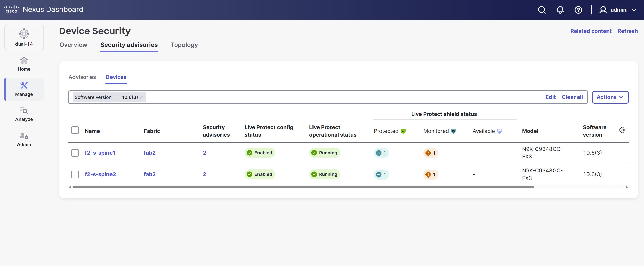Click Enabled status badge for f2-s-spine2

(260, 174)
